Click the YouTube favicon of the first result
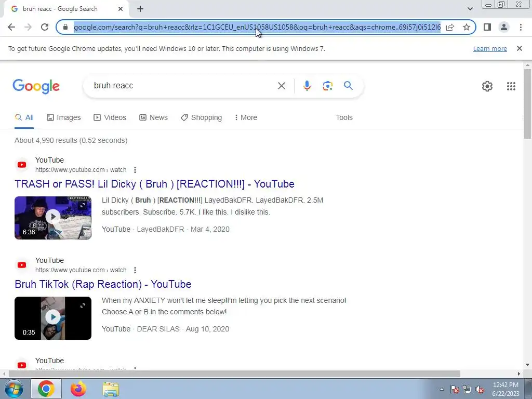 pos(22,165)
